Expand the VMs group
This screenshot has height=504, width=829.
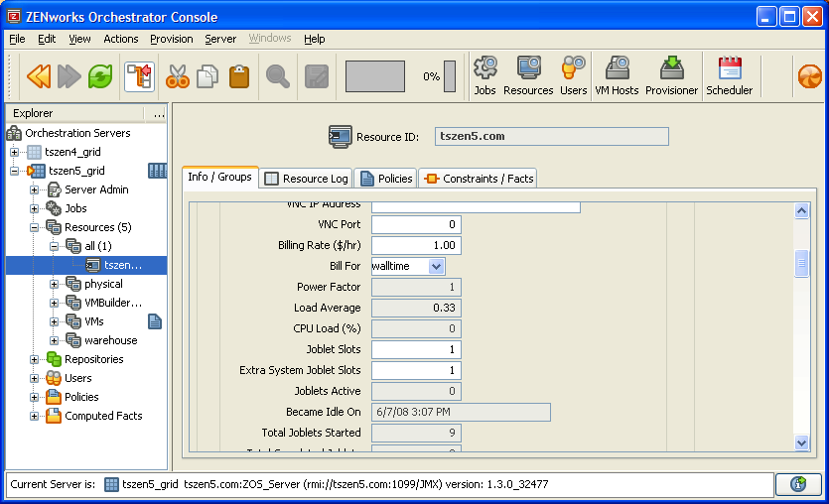tap(54, 321)
